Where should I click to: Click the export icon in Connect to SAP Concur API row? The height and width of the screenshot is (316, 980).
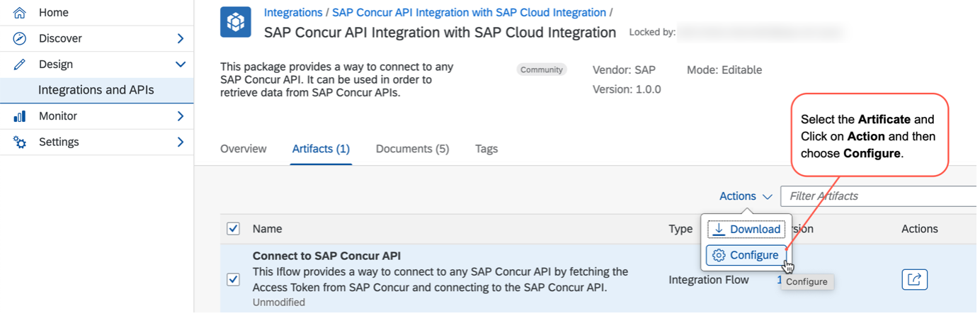914,279
